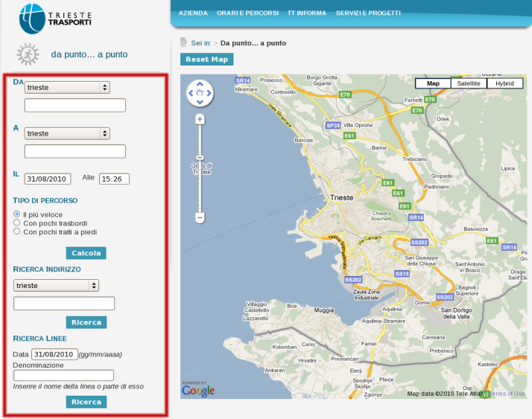
Task: Zoom out with the bottom minus button
Action: 200,217
